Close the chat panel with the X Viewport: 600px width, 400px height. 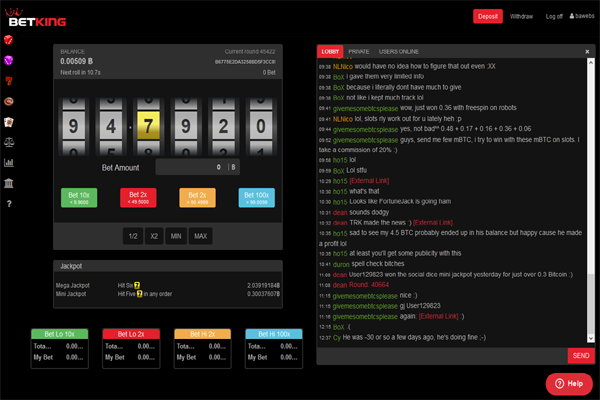(x=587, y=52)
